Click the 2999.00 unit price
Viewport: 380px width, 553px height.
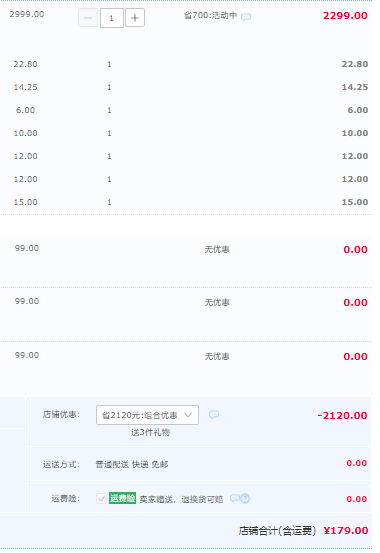click(27, 14)
